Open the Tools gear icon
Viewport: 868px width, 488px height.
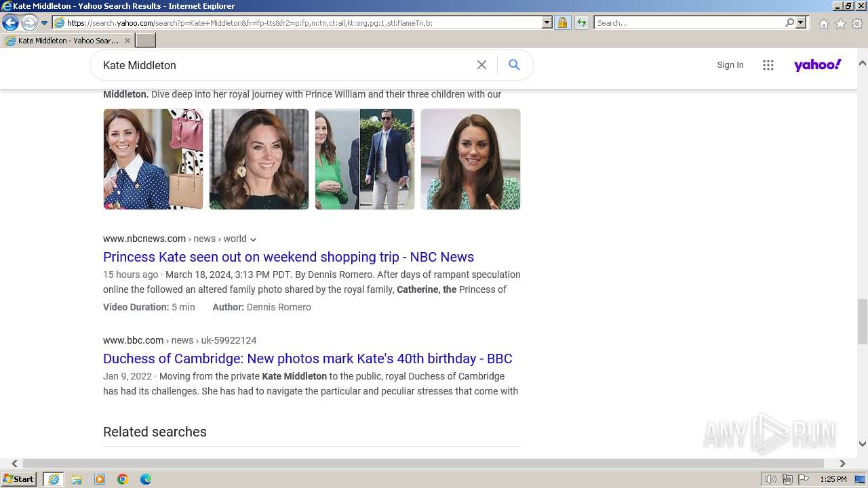point(857,24)
